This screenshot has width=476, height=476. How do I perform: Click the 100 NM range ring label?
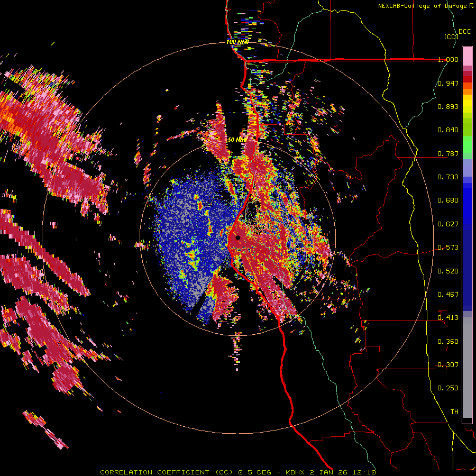click(x=237, y=42)
